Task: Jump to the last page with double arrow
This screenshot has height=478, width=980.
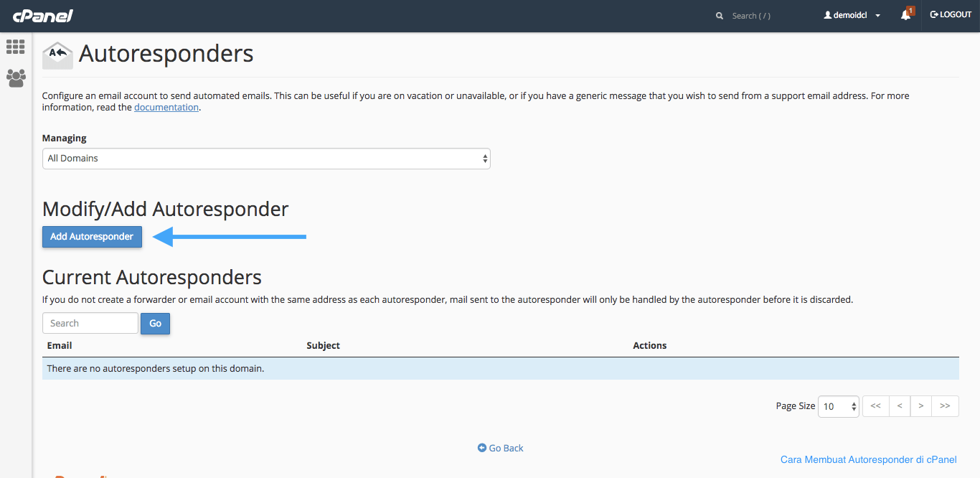Action: [946, 406]
